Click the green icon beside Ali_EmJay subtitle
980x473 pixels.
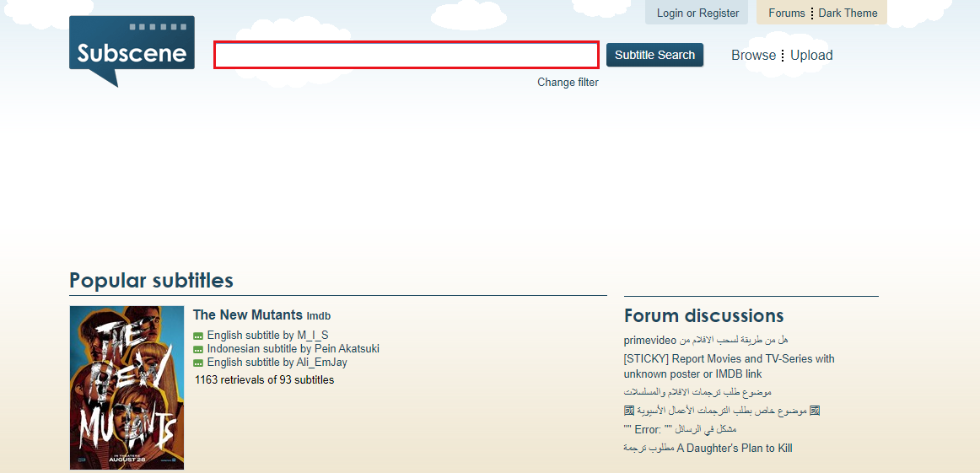pyautogui.click(x=198, y=363)
